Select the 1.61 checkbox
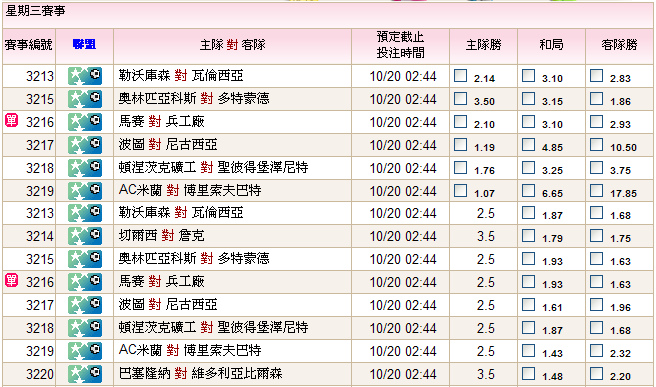This screenshot has height=387, width=656. click(x=528, y=304)
